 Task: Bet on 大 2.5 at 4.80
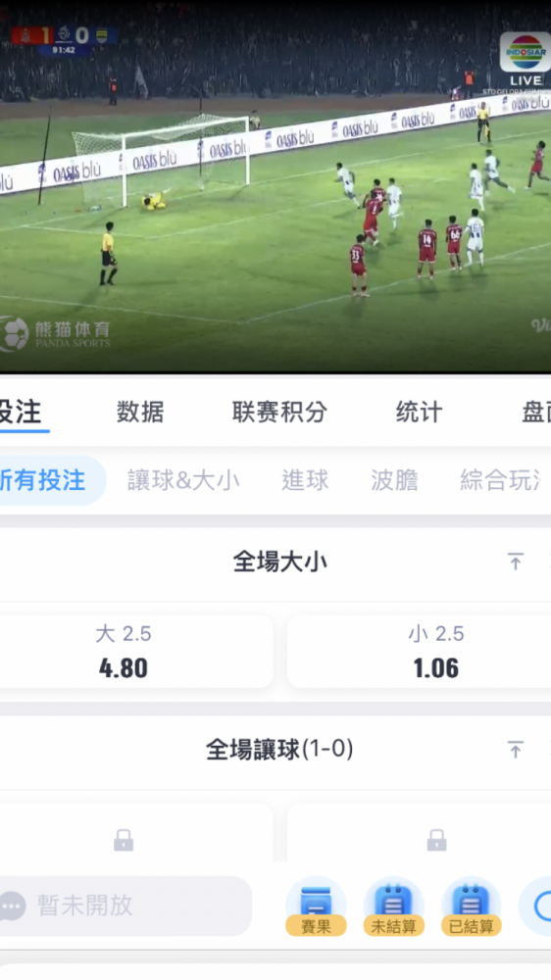[x=124, y=652]
